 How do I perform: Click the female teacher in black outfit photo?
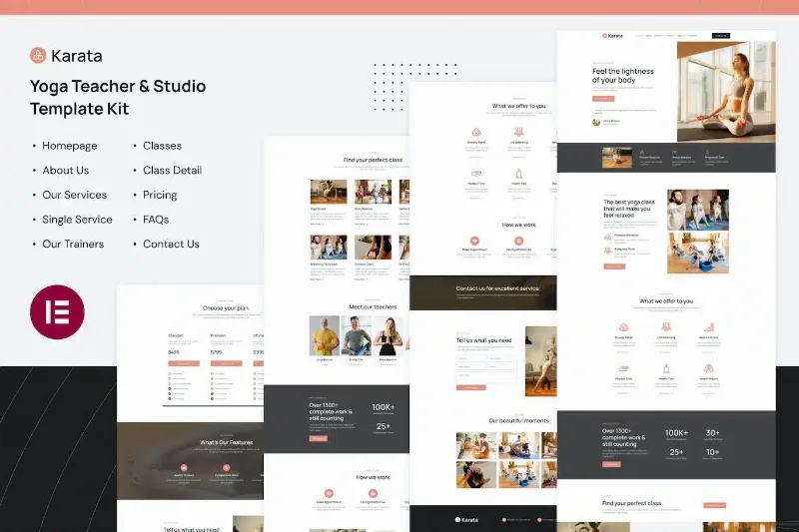tap(389, 335)
